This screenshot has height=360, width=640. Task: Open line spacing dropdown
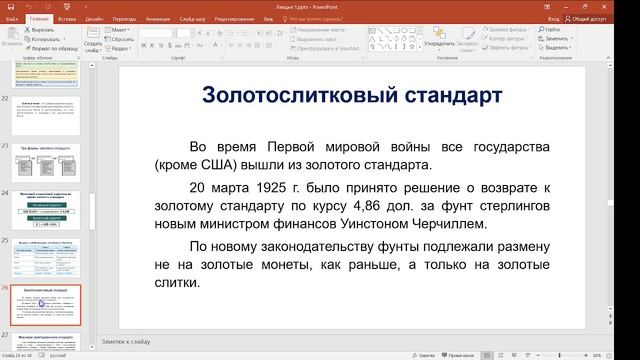coord(281,33)
